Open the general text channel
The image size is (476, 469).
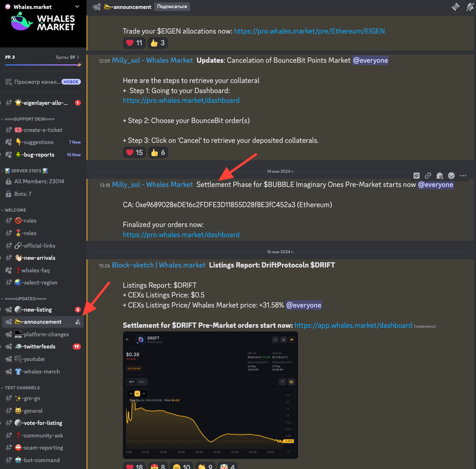click(43, 411)
